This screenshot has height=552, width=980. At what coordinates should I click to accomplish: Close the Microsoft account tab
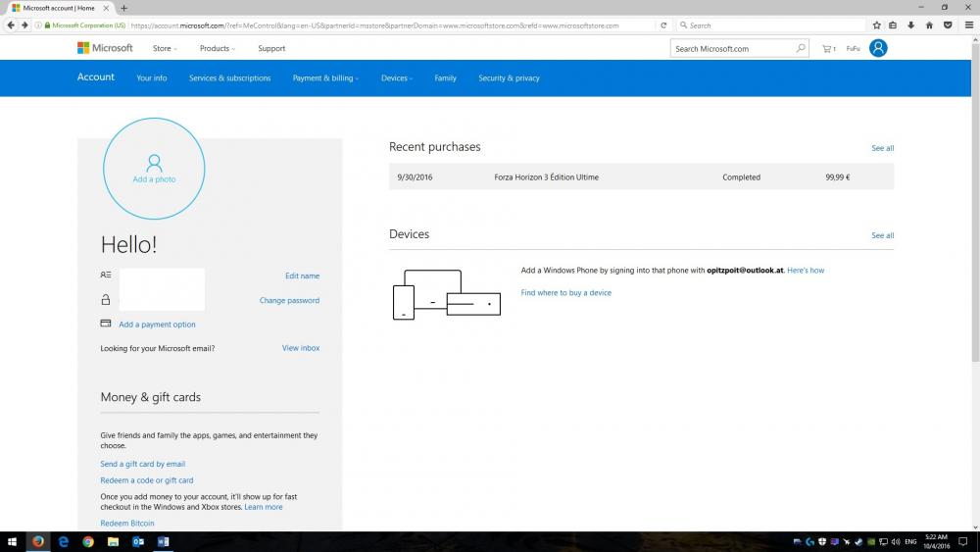pos(106,8)
